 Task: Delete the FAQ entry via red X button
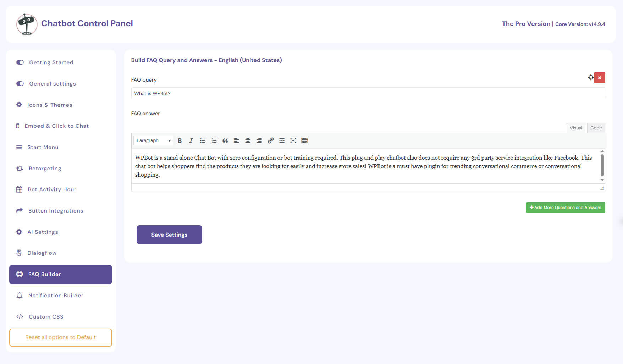(x=600, y=77)
